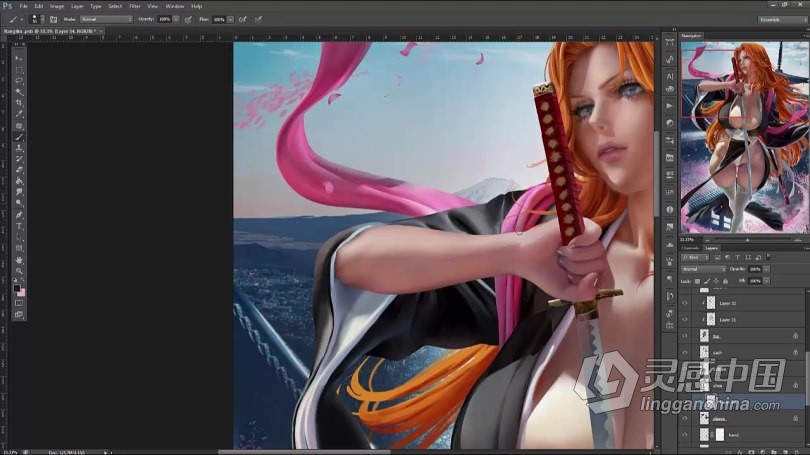Image resolution: width=810 pixels, height=455 pixels.
Task: Click the foreground color swatch
Action: (17, 288)
